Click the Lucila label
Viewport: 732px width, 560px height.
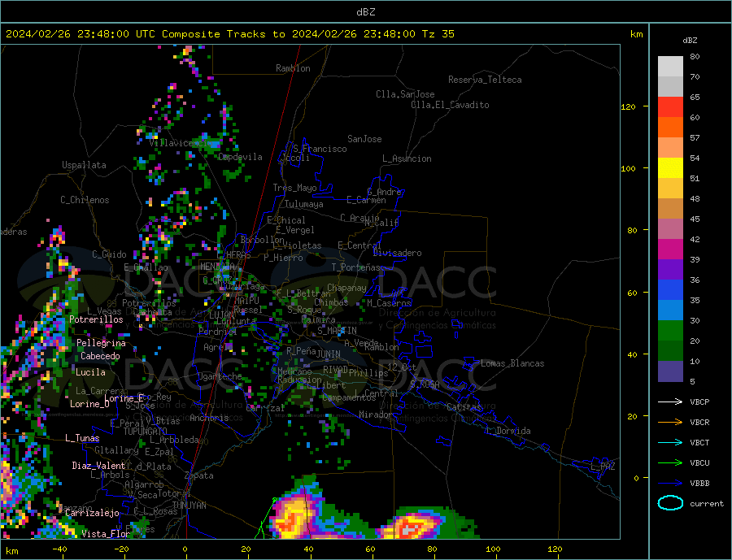pyautogui.click(x=90, y=372)
